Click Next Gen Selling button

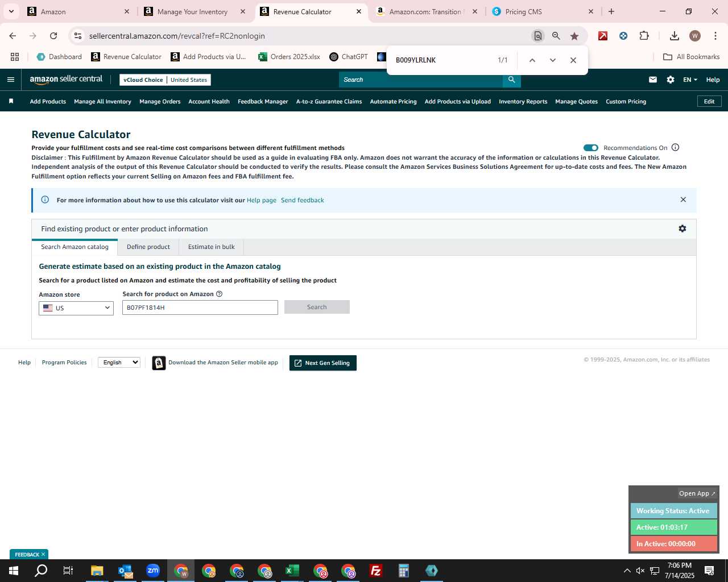click(322, 363)
